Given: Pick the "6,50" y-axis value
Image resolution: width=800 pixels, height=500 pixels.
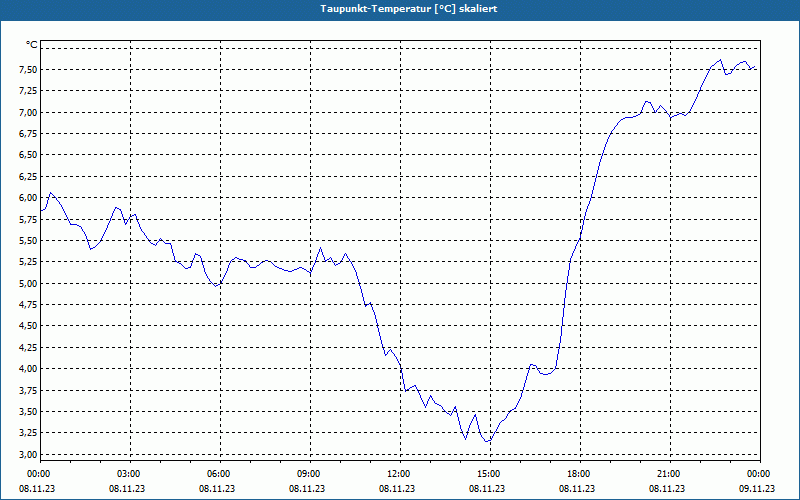Looking at the screenshot, I should point(28,155).
